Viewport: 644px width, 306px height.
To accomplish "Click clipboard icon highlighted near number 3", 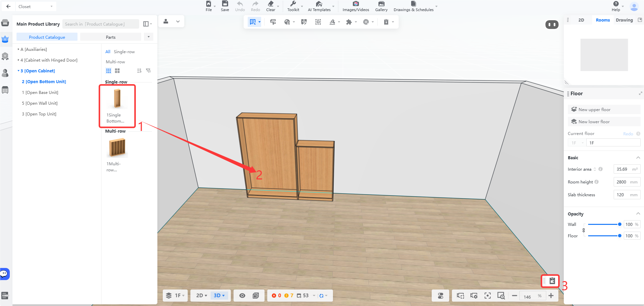I will pyautogui.click(x=552, y=281).
